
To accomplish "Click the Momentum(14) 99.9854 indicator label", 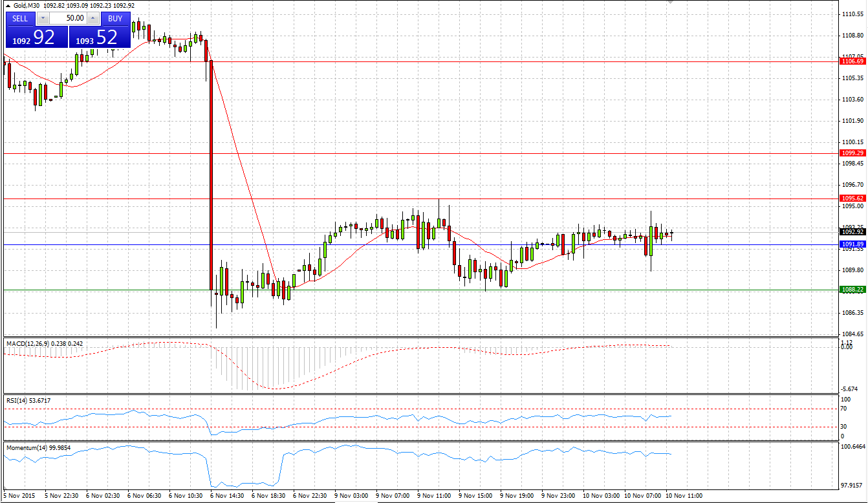I will point(38,447).
